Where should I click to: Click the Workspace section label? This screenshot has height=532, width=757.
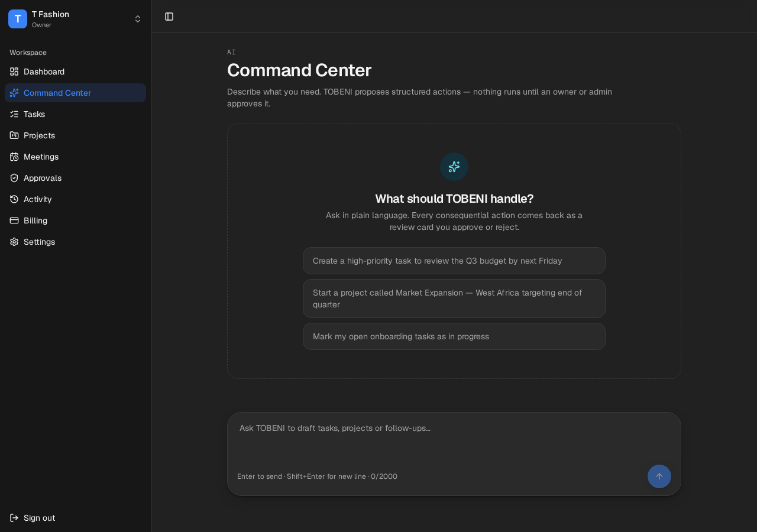click(28, 53)
